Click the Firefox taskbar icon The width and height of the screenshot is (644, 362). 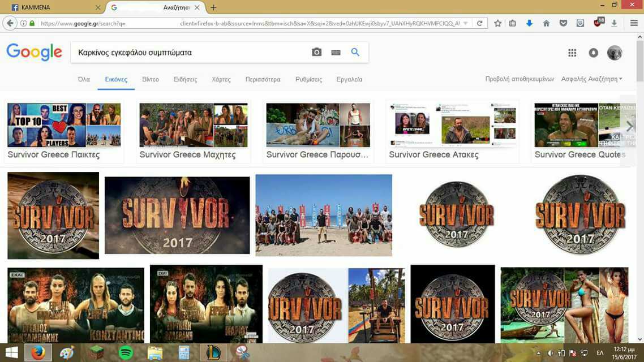[x=38, y=352]
